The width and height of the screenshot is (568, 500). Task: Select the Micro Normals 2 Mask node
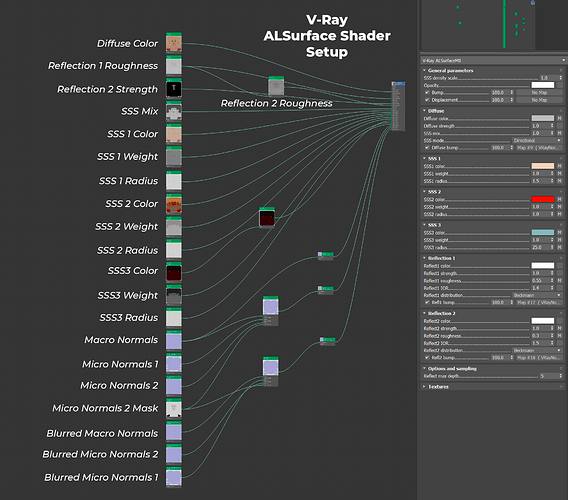pos(174,408)
